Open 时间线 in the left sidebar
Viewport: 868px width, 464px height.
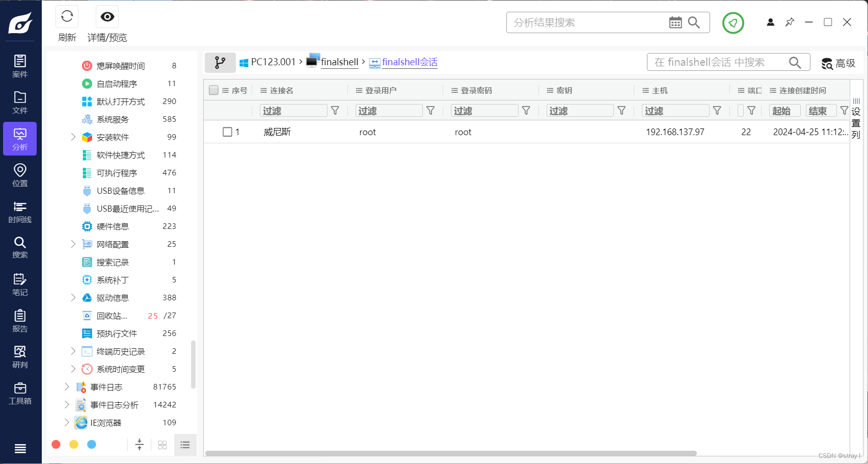click(x=20, y=212)
